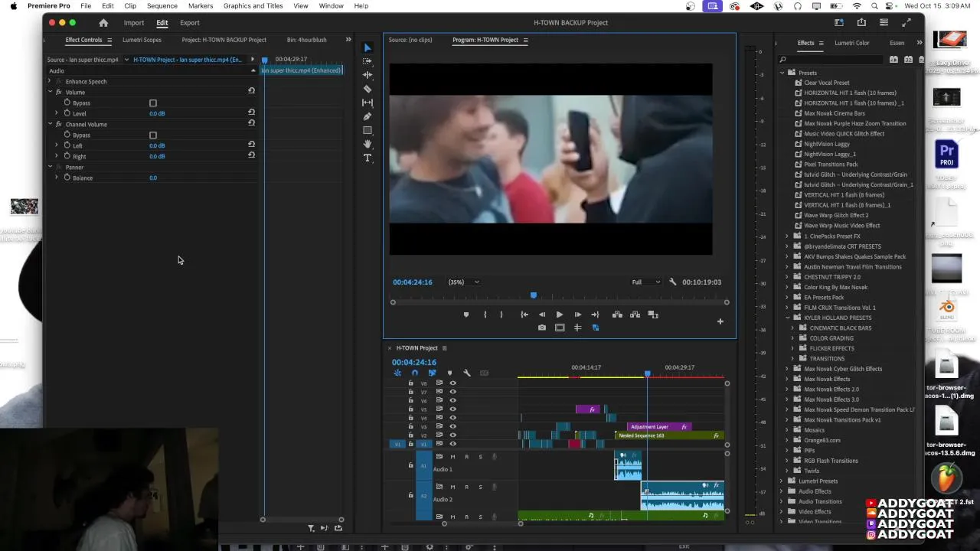The image size is (980, 551).
Task: Click Level value 0.0 dB
Action: [157, 113]
